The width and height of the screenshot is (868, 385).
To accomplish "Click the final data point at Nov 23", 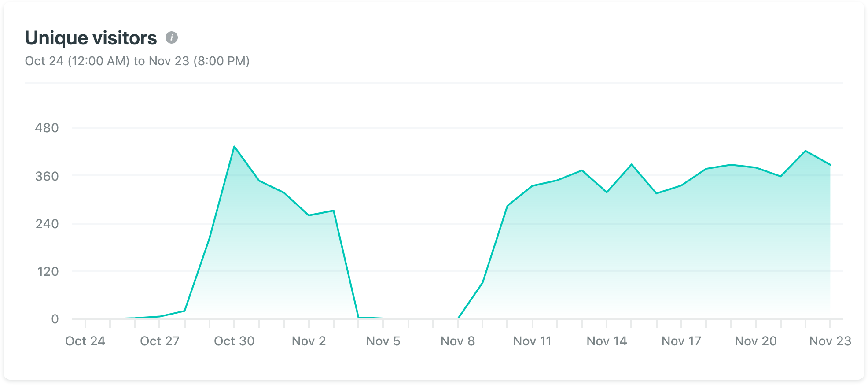I will tap(830, 165).
